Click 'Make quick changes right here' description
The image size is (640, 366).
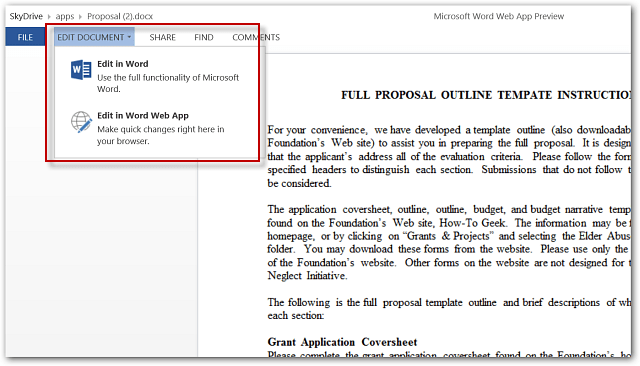[x=160, y=135]
